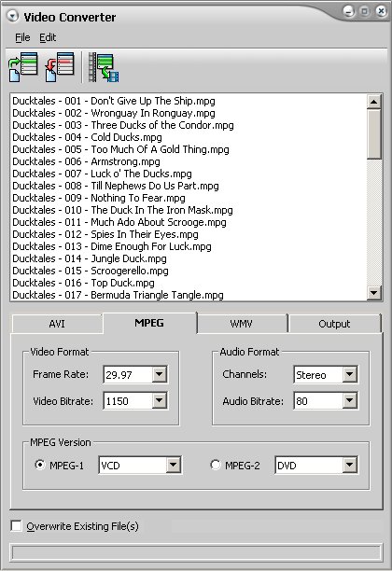This screenshot has width=392, height=571.
Task: Expand the Frame Rate dropdown
Action: point(160,374)
